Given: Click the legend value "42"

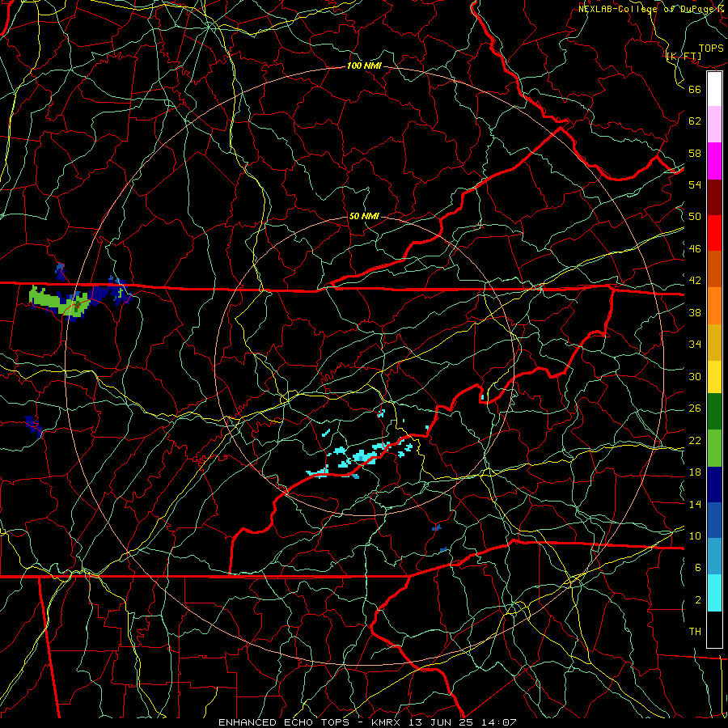Looking at the screenshot, I should click(x=695, y=281).
